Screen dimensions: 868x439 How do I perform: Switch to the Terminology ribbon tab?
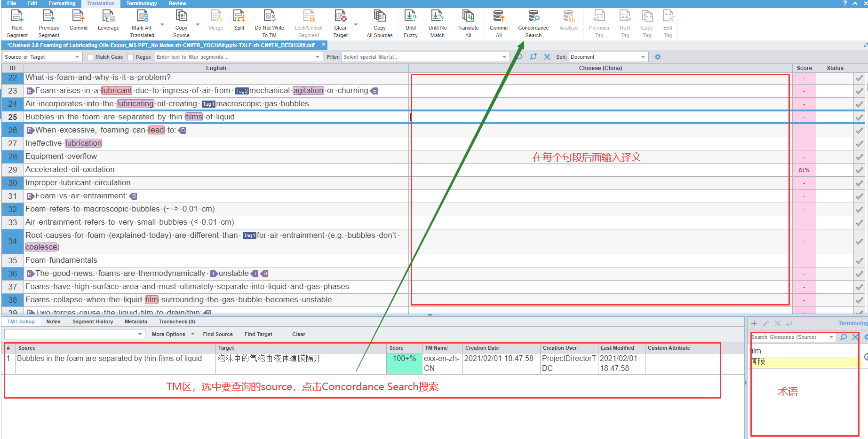[x=141, y=3]
